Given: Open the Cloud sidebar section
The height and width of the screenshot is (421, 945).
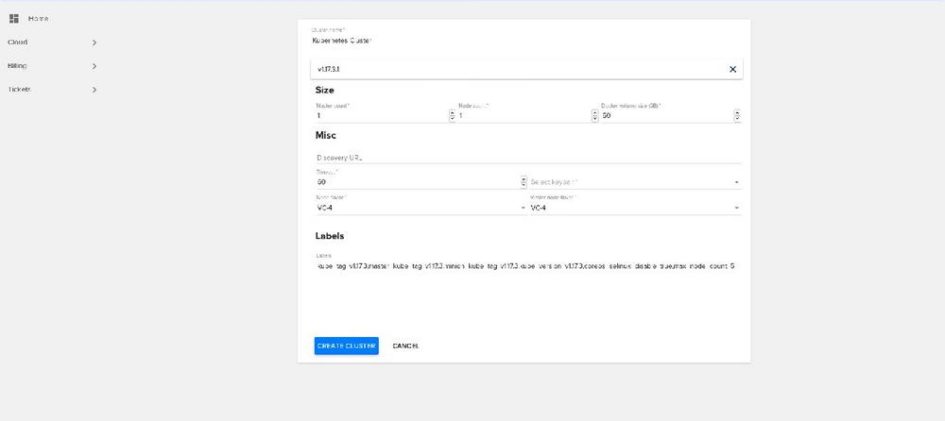Looking at the screenshot, I should (x=18, y=43).
